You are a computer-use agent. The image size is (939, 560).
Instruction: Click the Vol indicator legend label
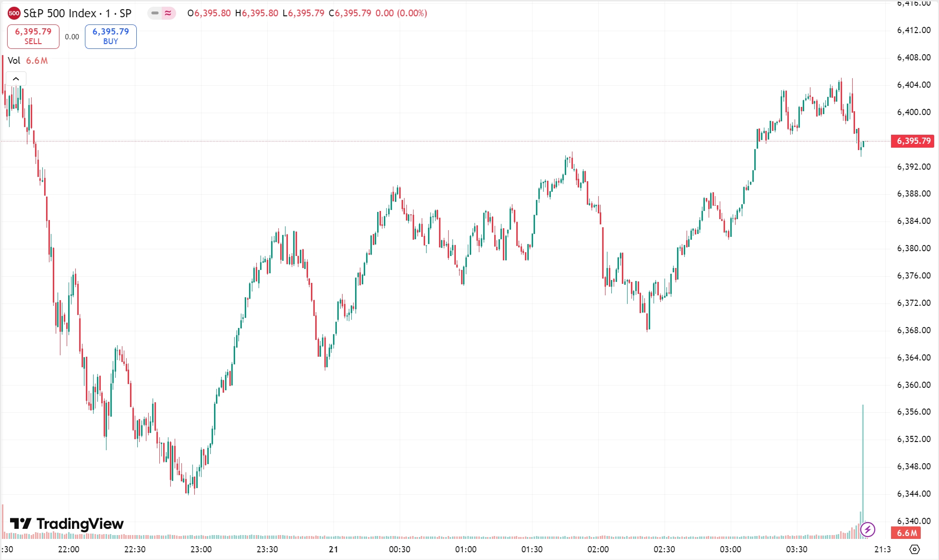click(14, 60)
